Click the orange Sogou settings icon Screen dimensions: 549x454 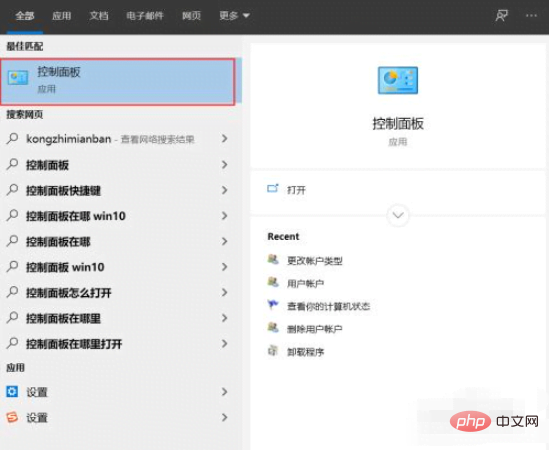pyautogui.click(x=12, y=417)
